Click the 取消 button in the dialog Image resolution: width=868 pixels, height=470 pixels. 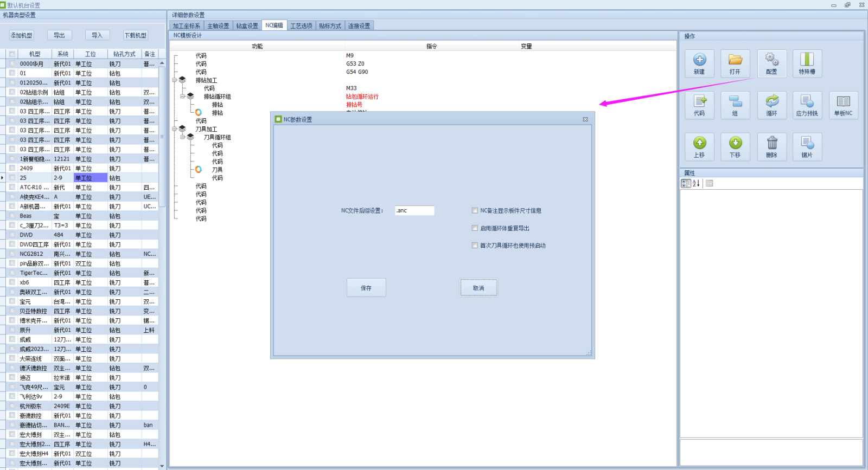pos(478,288)
